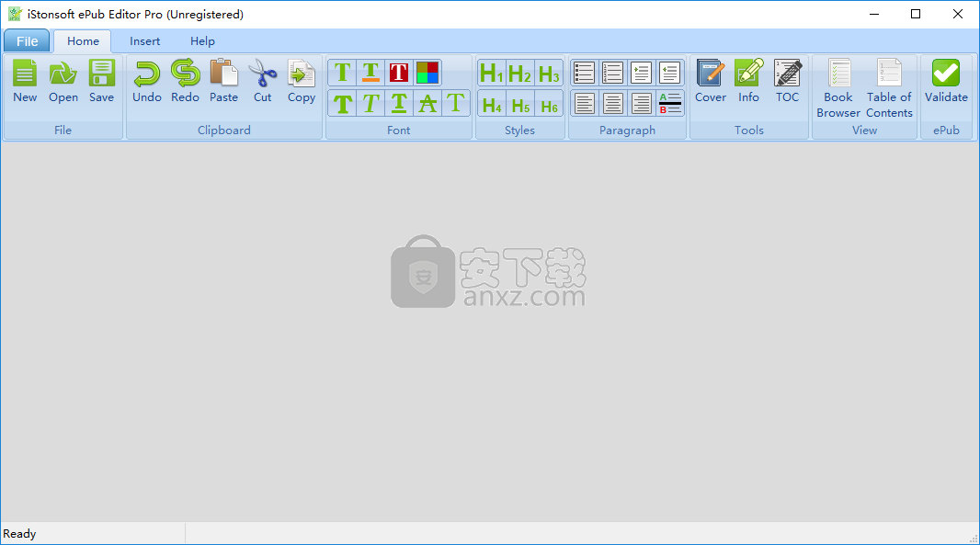This screenshot has height=545, width=980.
Task: Open an existing ePub file
Action: click(63, 81)
